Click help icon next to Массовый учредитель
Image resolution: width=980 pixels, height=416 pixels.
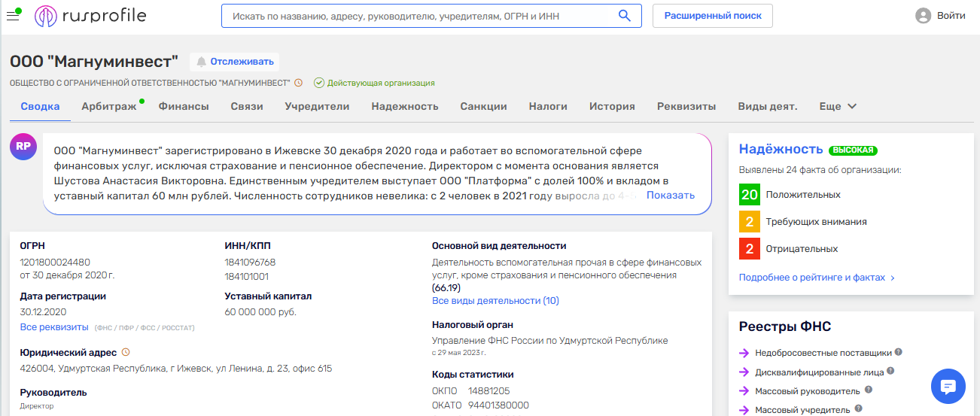pos(857,409)
